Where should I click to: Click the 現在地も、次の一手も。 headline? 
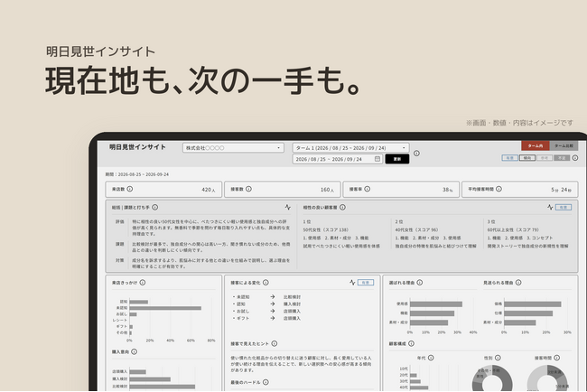point(204,80)
